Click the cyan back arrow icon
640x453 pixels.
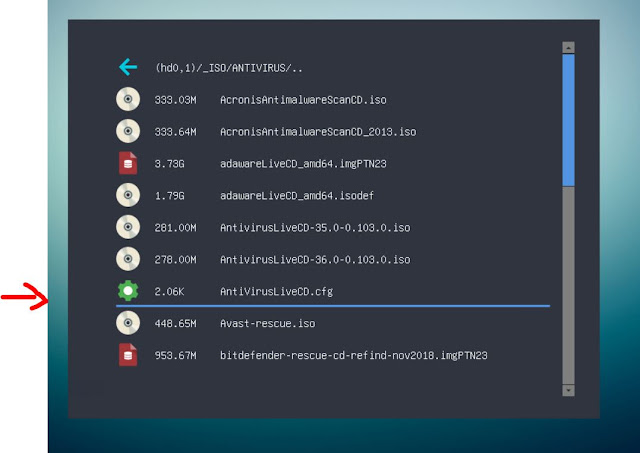point(128,67)
